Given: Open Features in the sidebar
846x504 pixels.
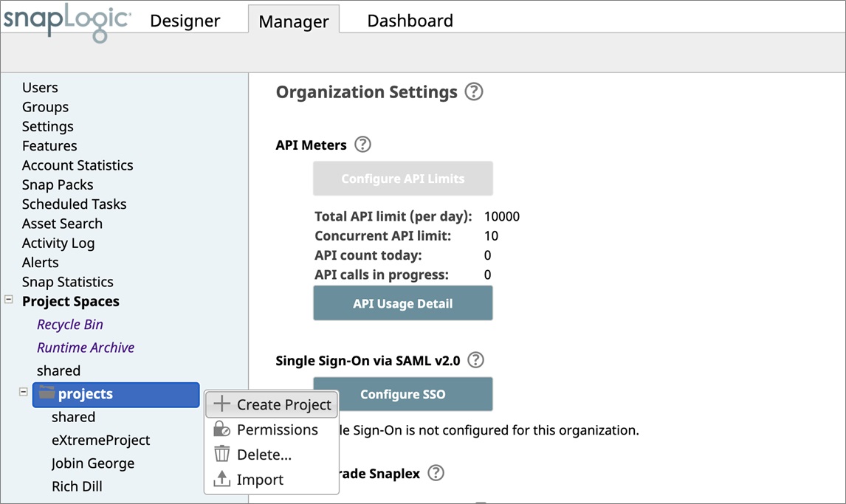Looking at the screenshot, I should tap(49, 145).
